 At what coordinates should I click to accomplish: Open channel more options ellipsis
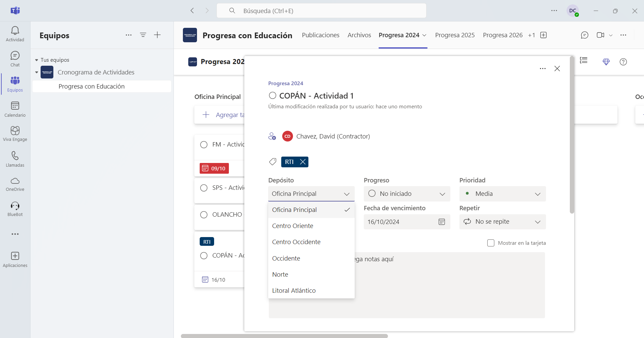pos(623,35)
